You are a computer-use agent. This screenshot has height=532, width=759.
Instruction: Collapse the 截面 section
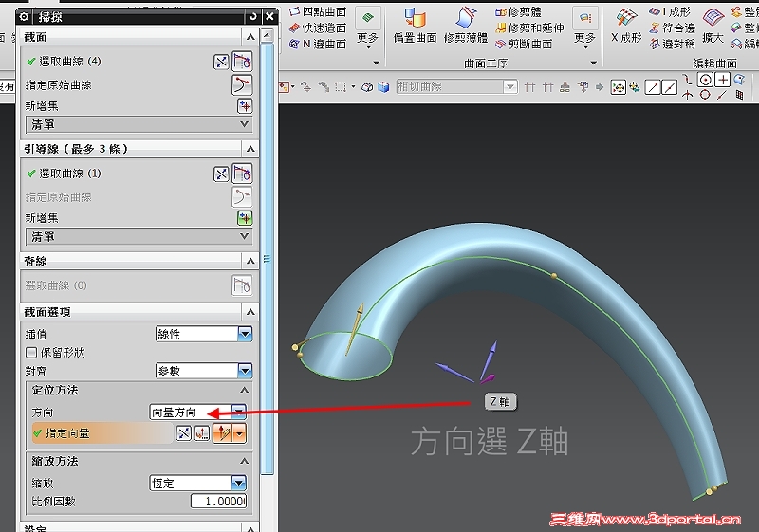pos(250,37)
